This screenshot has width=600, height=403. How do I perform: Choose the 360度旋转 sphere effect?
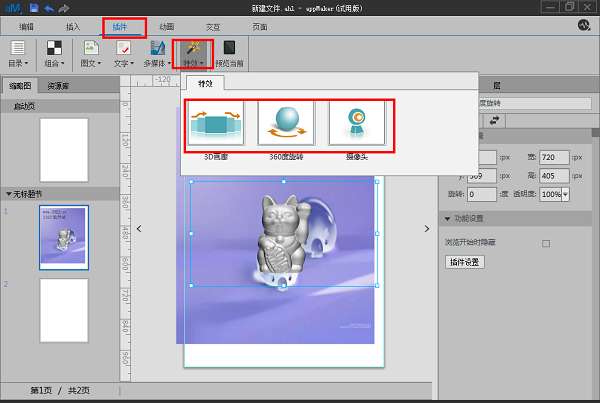(286, 121)
